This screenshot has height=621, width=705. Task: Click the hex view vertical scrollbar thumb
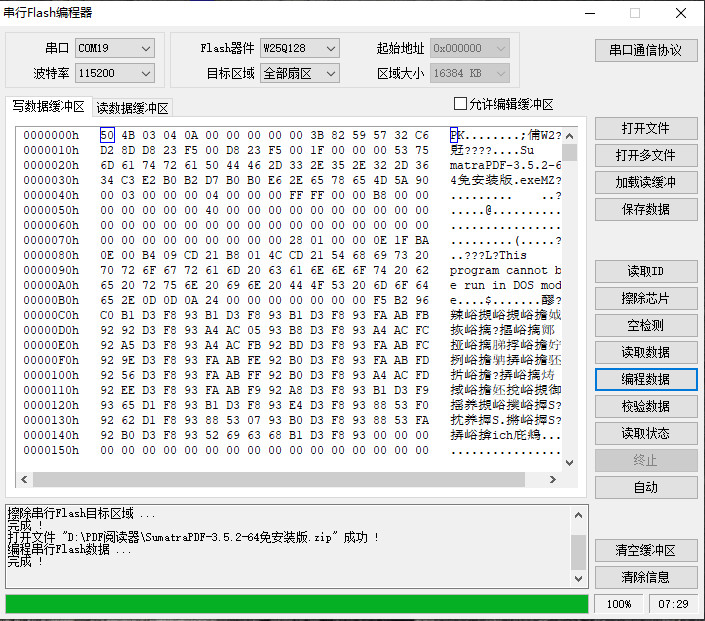pos(570,152)
